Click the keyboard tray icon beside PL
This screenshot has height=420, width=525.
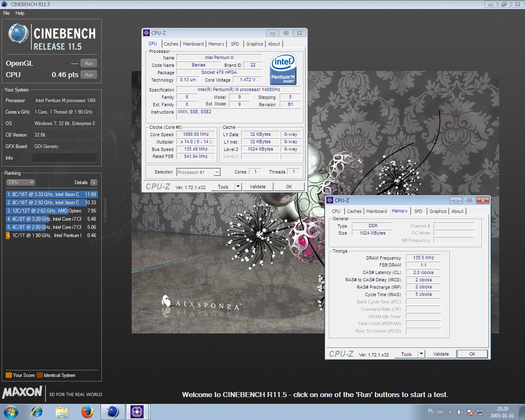[440, 411]
